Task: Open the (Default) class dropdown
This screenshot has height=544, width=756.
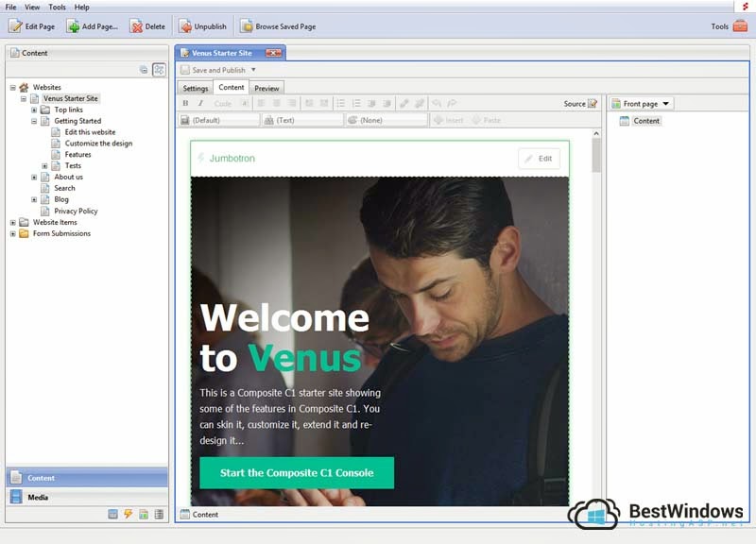Action: coord(219,120)
